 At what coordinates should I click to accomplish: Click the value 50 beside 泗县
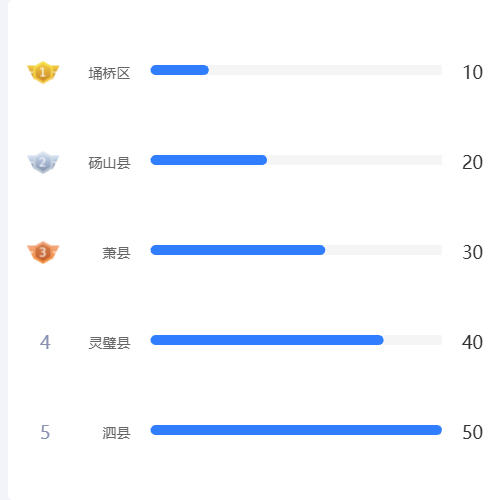click(x=473, y=432)
